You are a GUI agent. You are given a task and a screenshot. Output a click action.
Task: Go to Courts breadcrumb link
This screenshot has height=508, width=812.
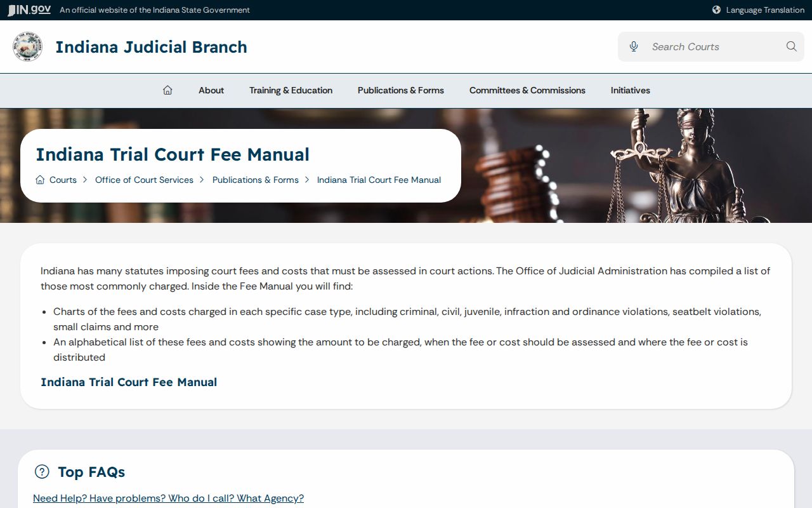(x=63, y=180)
